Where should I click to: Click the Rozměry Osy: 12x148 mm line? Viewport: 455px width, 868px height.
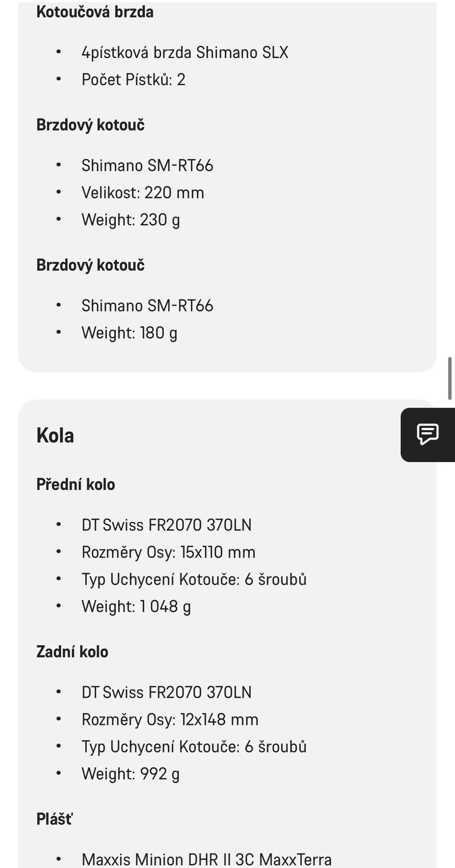[170, 720]
